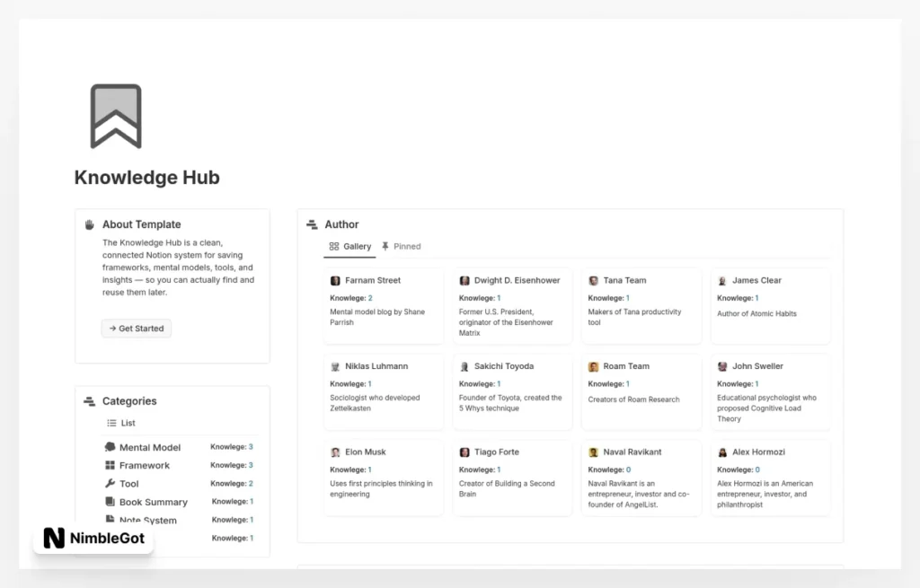This screenshot has width=920, height=588.
Task: Open the Knowlege: 3 link beside Mental Model
Action: [x=233, y=446]
